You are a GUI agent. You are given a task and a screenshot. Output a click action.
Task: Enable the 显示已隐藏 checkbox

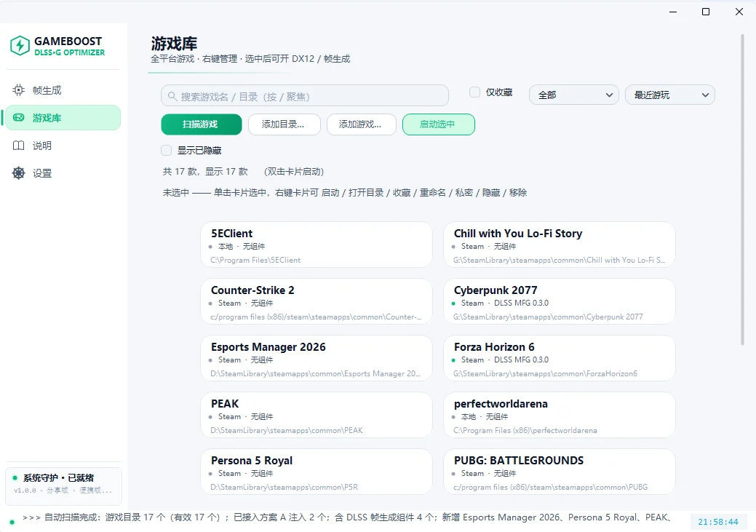tap(167, 151)
